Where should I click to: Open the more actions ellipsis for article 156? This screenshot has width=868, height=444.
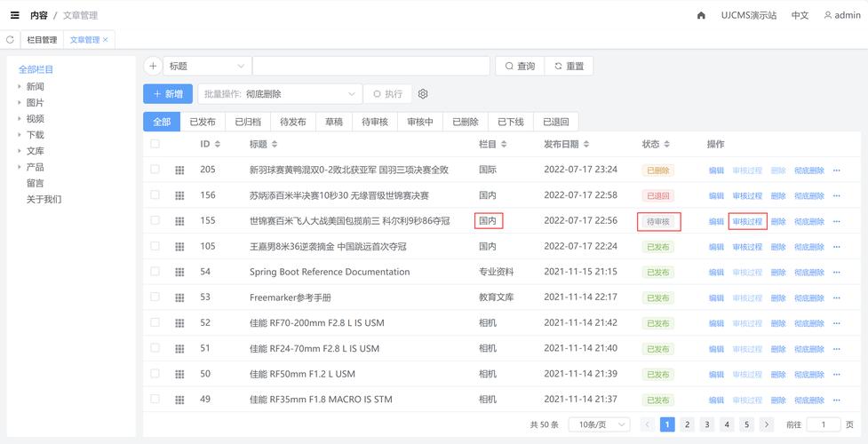836,196
